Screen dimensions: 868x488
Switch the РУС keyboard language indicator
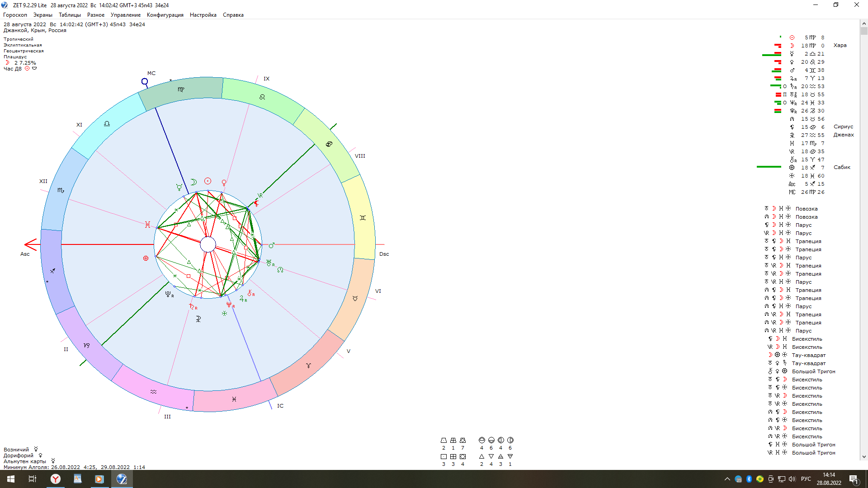coord(806,479)
